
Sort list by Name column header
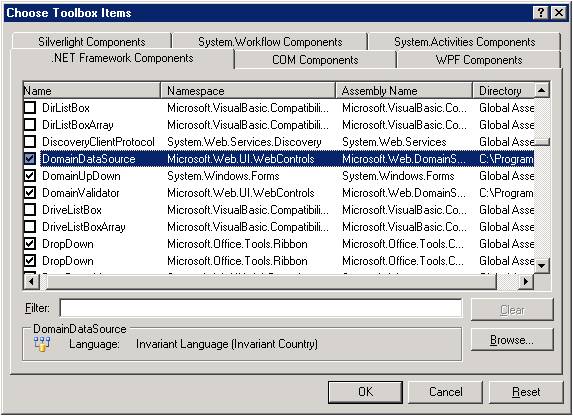(x=91, y=90)
